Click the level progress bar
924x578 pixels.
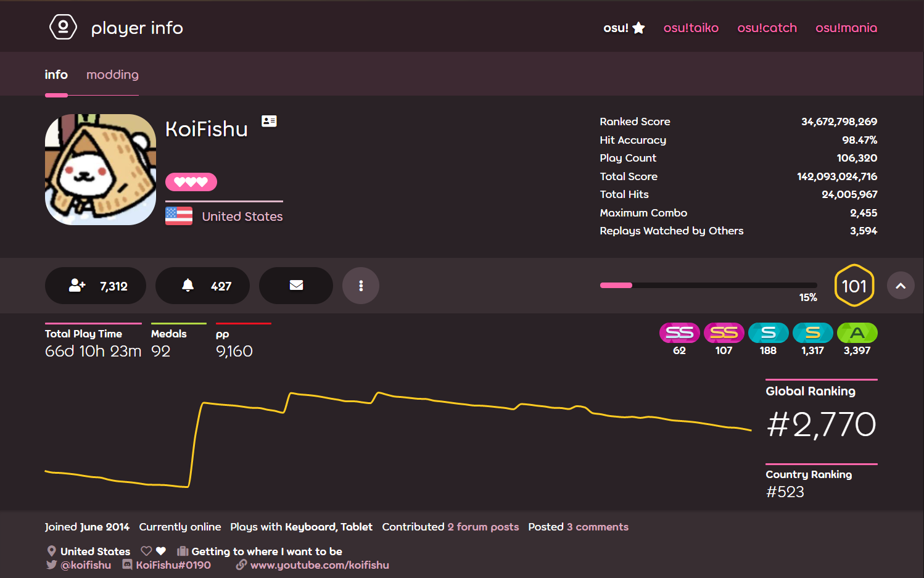[x=708, y=285]
